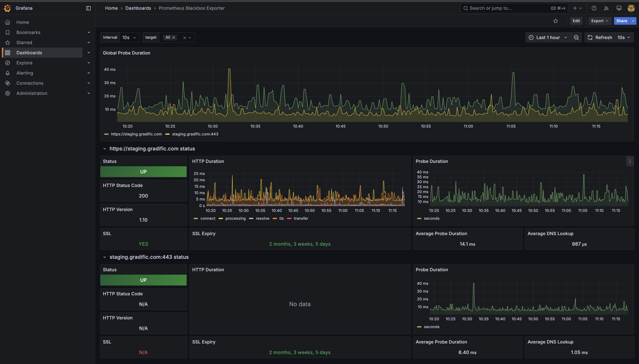Open Connections in the sidebar
This screenshot has height=364, width=639.
point(30,83)
